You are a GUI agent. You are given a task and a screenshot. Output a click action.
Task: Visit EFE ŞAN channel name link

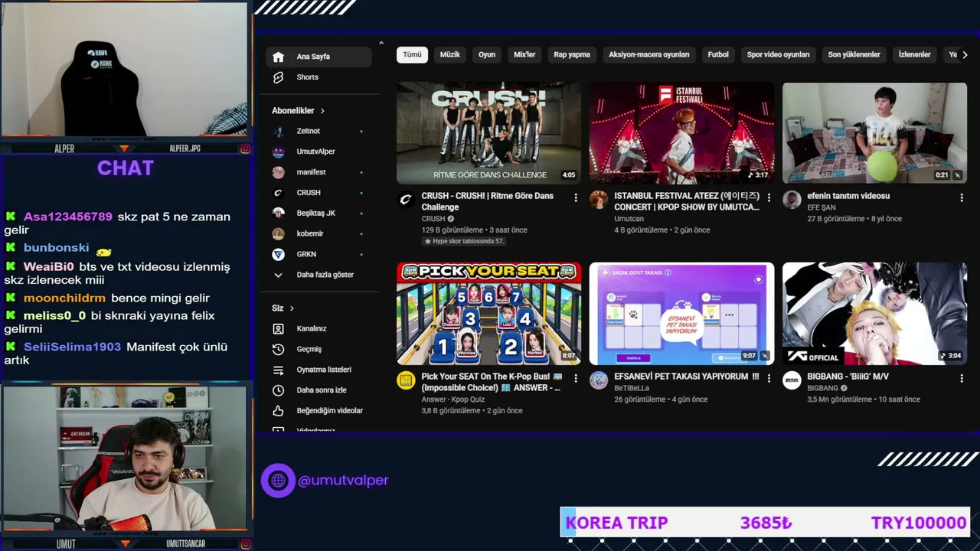point(822,207)
